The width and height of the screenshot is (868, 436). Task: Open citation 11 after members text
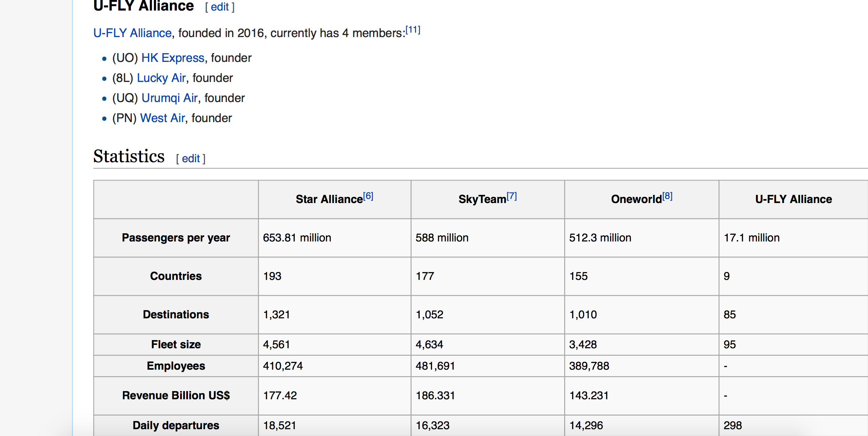click(x=413, y=30)
